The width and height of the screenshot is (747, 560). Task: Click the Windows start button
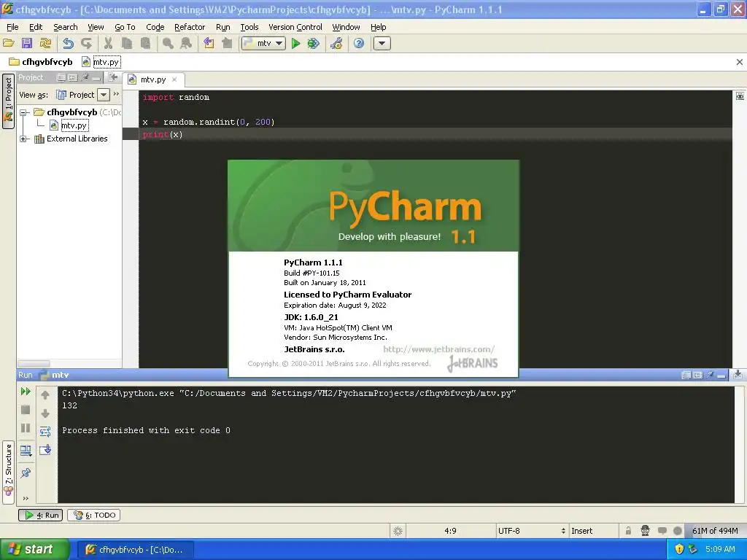(34, 549)
